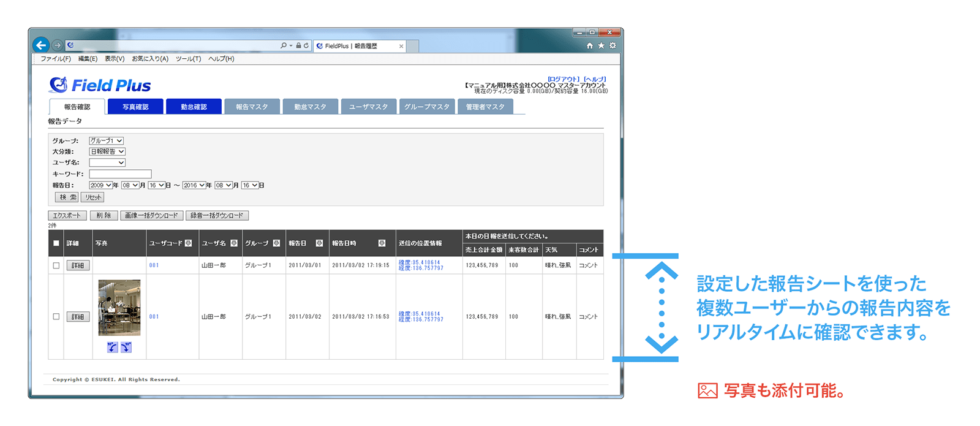The image size is (980, 426).
Task: Click into the キーワード text field
Action: [x=120, y=174]
